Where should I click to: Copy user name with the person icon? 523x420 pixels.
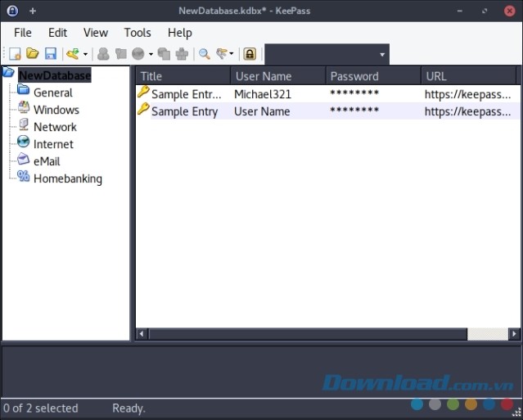103,54
